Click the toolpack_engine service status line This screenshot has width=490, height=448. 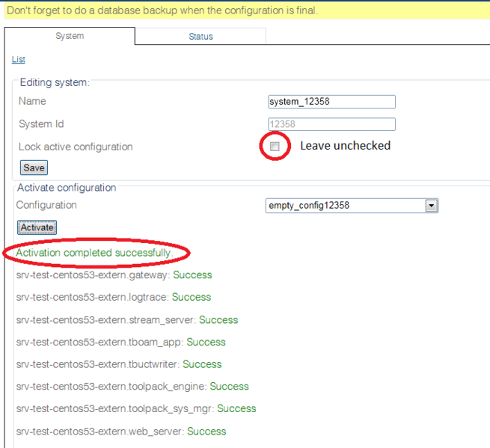tap(132, 387)
